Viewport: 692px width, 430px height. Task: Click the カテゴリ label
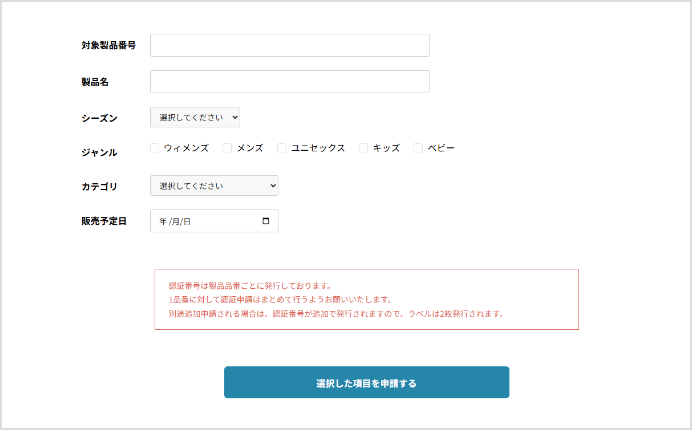99,186
